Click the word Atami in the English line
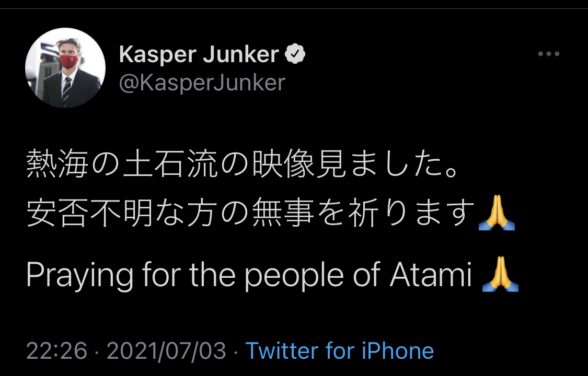The width and height of the screenshot is (588, 376). 430,275
